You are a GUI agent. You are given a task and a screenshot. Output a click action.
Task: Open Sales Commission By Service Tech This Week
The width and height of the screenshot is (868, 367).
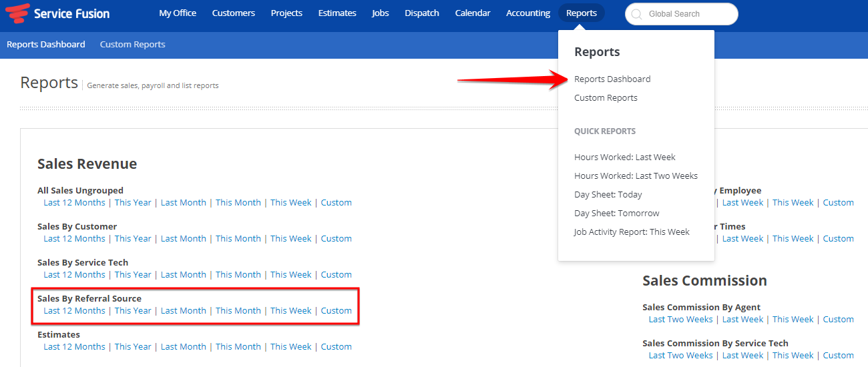tap(793, 356)
